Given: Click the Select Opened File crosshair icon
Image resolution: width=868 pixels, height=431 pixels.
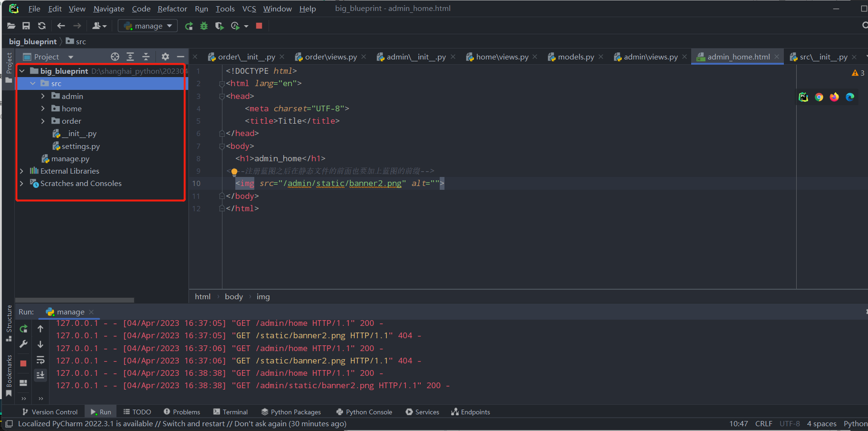Looking at the screenshot, I should point(115,57).
